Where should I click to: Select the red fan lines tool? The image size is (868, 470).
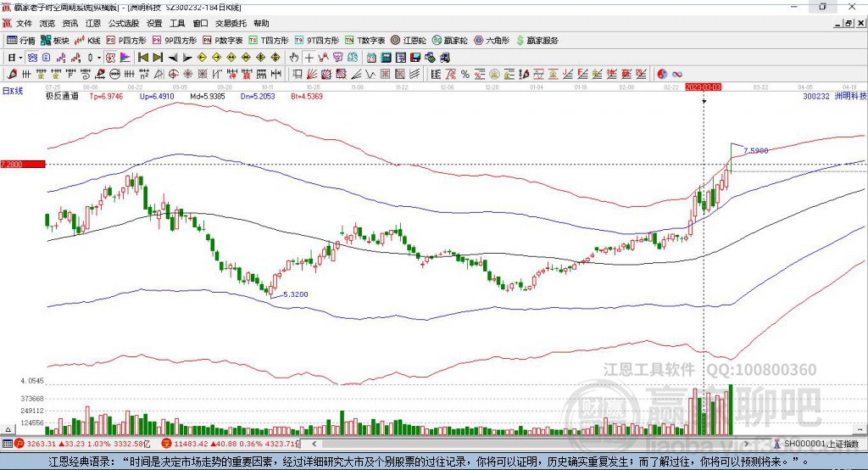312,75
